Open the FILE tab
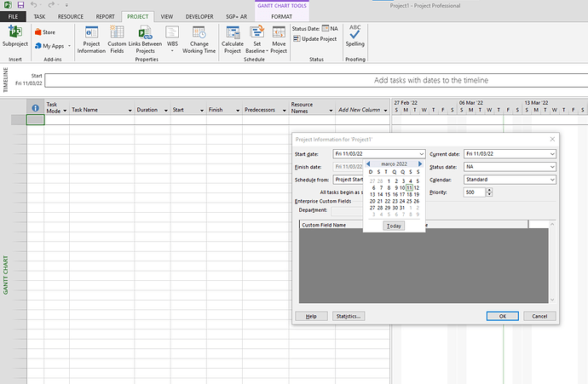Image resolution: width=588 pixels, height=384 pixels. pos(13,16)
